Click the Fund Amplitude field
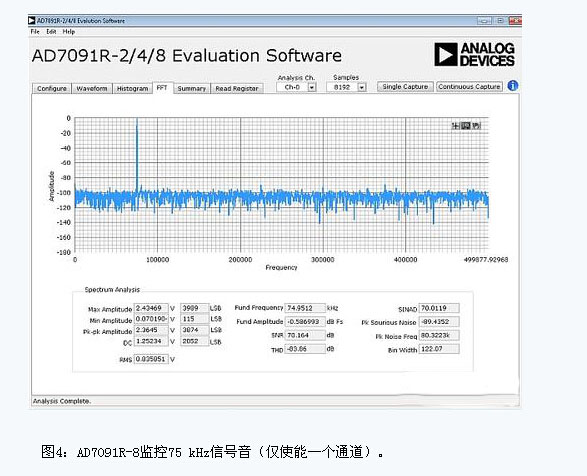The height and width of the screenshot is (476, 587). coord(305,322)
